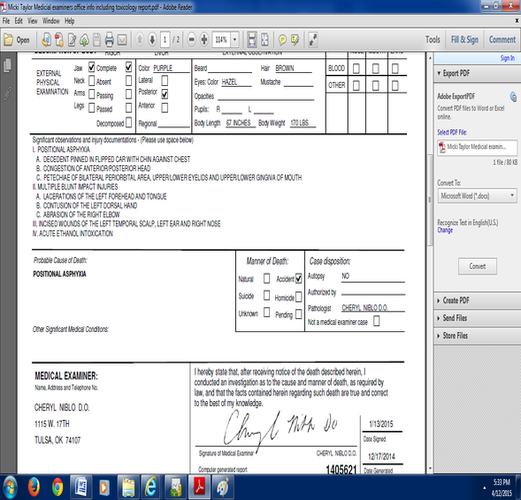This screenshot has width=521, height=500.
Task: Open Chrome from the taskbar
Action: [x=58, y=487]
